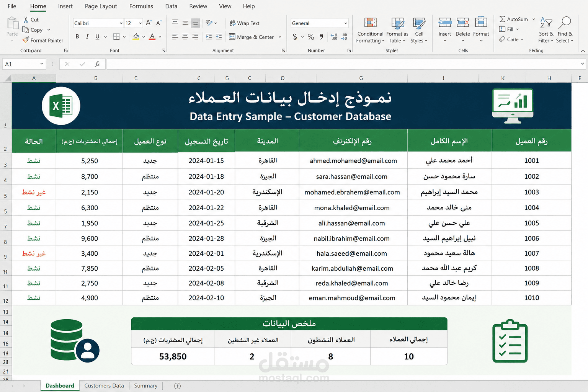Open Sort & Filter menu
Viewport: 588px width, 392px height.
coord(546,30)
